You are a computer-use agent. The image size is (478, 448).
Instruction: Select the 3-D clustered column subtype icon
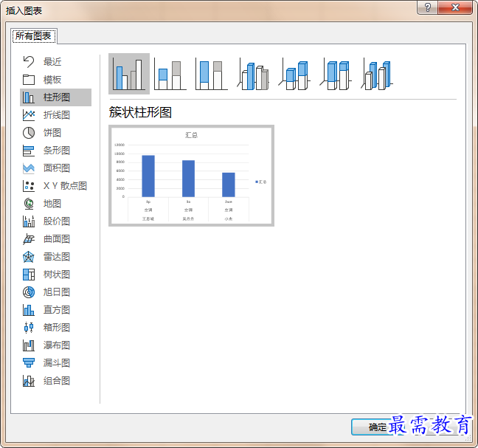click(x=253, y=74)
